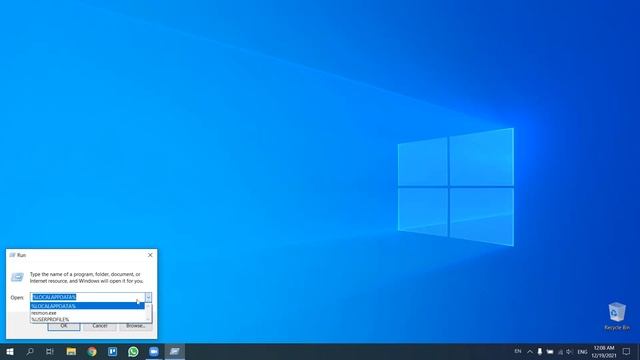Image resolution: width=640 pixels, height=360 pixels.
Task: Open WhatsApp from taskbar
Action: click(133, 351)
